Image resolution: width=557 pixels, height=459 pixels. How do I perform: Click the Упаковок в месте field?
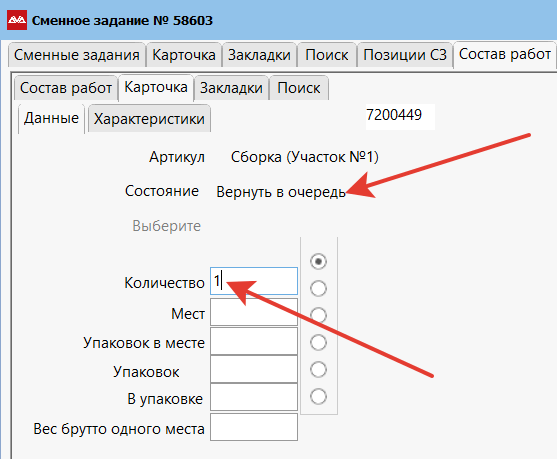click(254, 341)
